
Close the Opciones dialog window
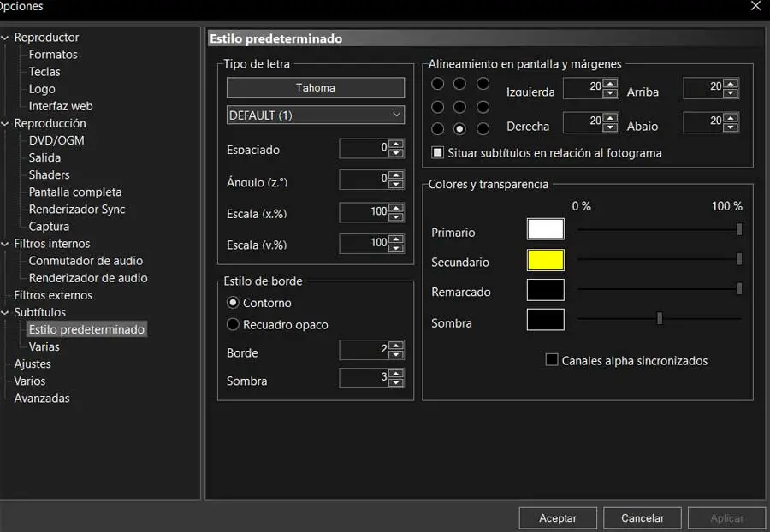755,6
